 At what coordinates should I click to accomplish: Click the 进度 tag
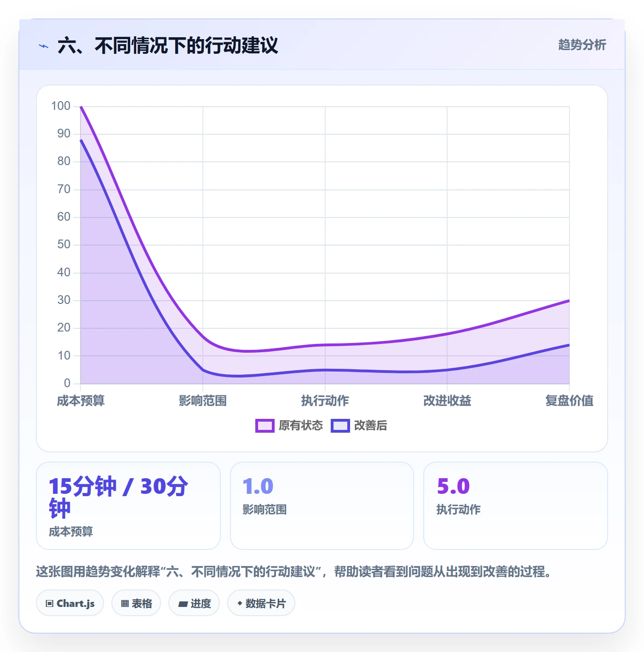(194, 603)
